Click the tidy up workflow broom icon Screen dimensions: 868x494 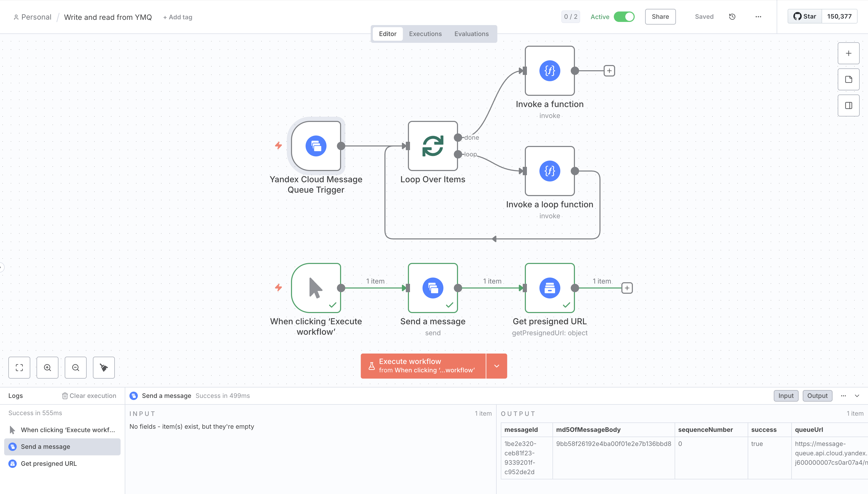[x=104, y=367]
